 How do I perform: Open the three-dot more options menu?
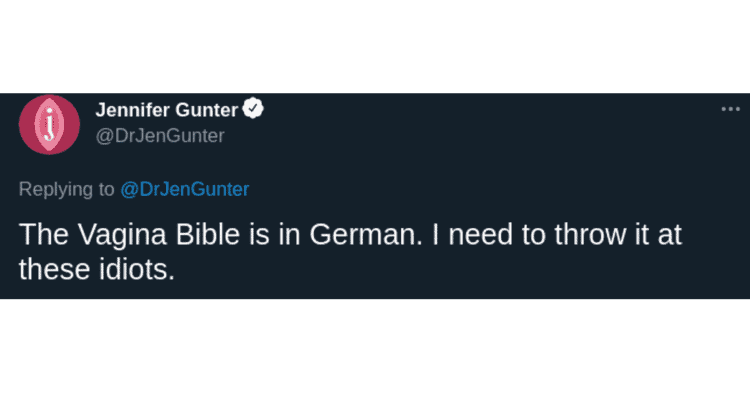tap(730, 109)
